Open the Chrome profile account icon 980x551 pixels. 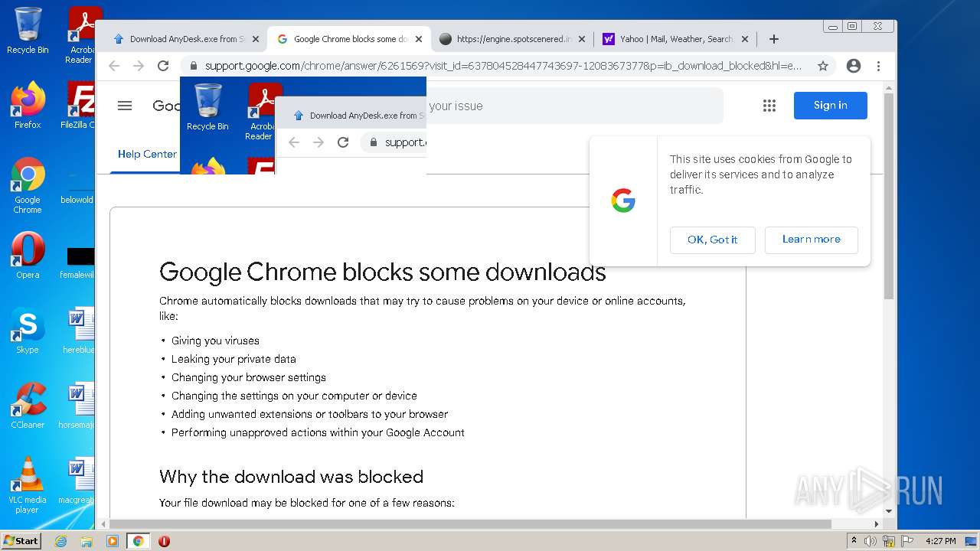(854, 66)
